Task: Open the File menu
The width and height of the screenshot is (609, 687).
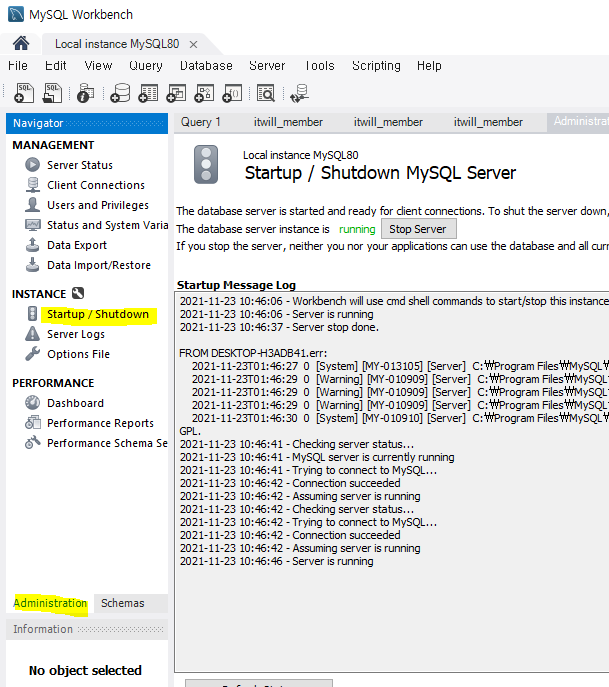Action: pyautogui.click(x=18, y=66)
